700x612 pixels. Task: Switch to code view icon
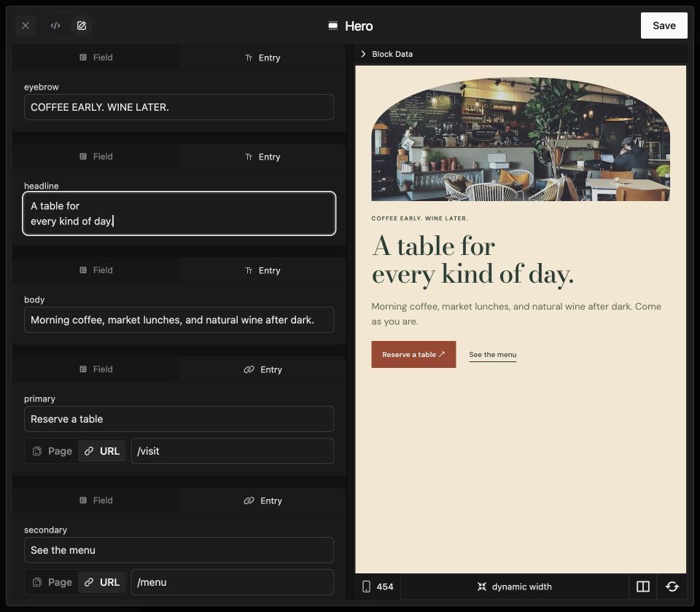[x=55, y=25]
